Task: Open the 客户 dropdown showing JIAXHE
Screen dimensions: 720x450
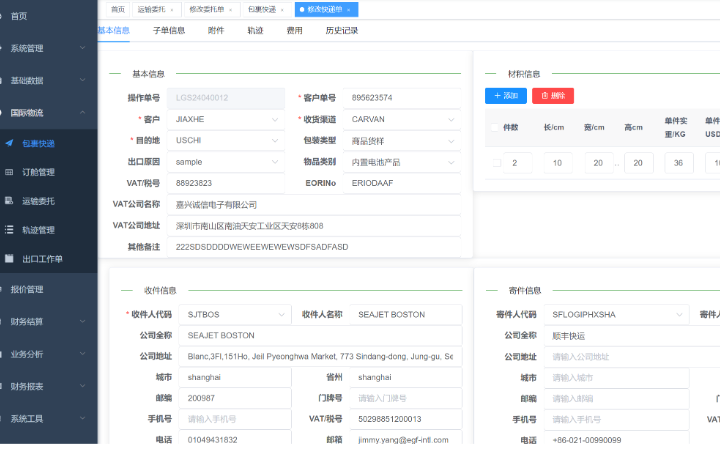Action: (x=226, y=119)
